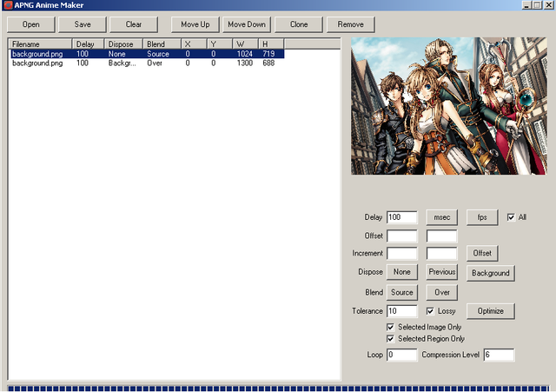
Task: Set Dispose to Previous
Action: [442, 272]
